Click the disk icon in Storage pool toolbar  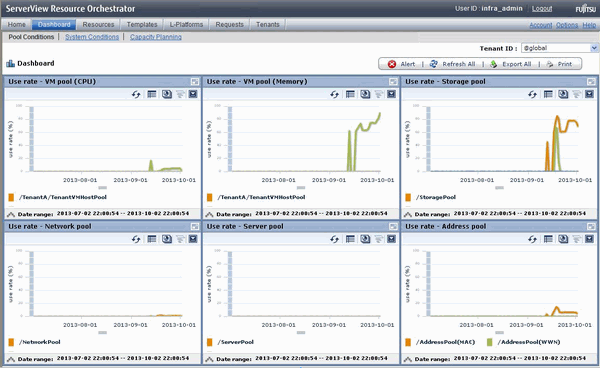[x=563, y=94]
